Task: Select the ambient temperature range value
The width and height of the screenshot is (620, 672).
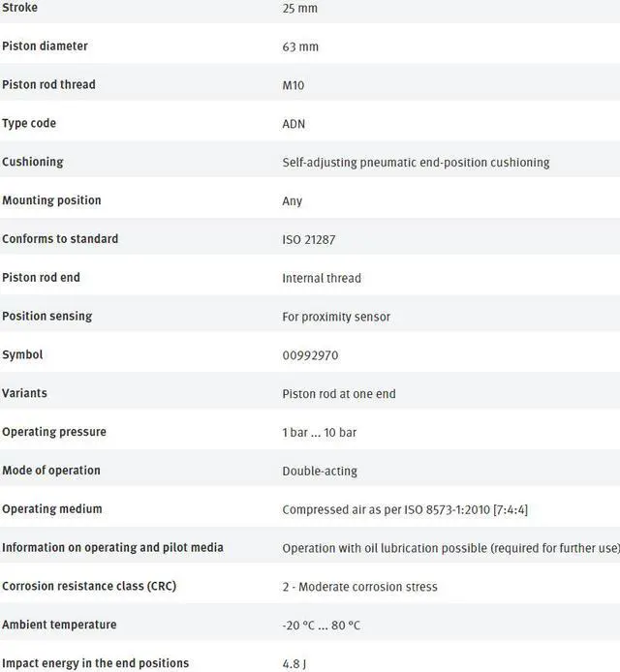Action: point(322,626)
